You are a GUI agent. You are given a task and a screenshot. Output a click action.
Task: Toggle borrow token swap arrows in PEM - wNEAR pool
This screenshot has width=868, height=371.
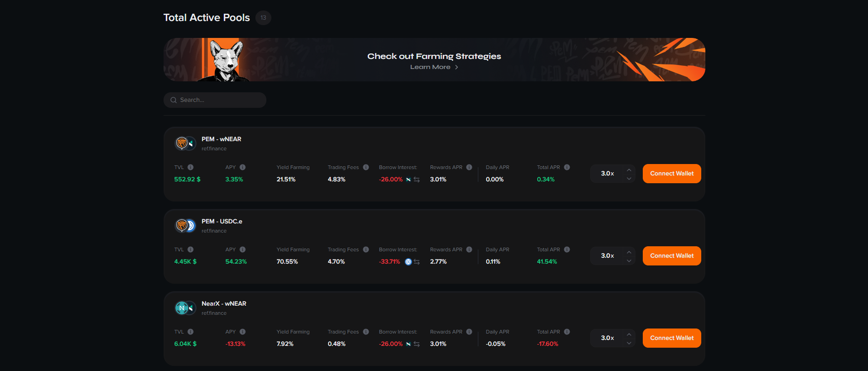point(417,180)
